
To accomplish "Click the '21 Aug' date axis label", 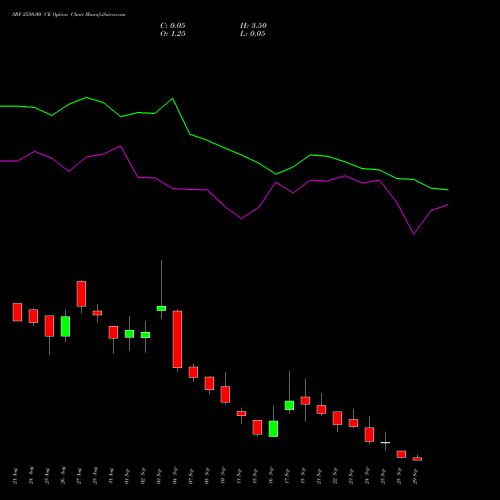I will [x=15, y=476].
